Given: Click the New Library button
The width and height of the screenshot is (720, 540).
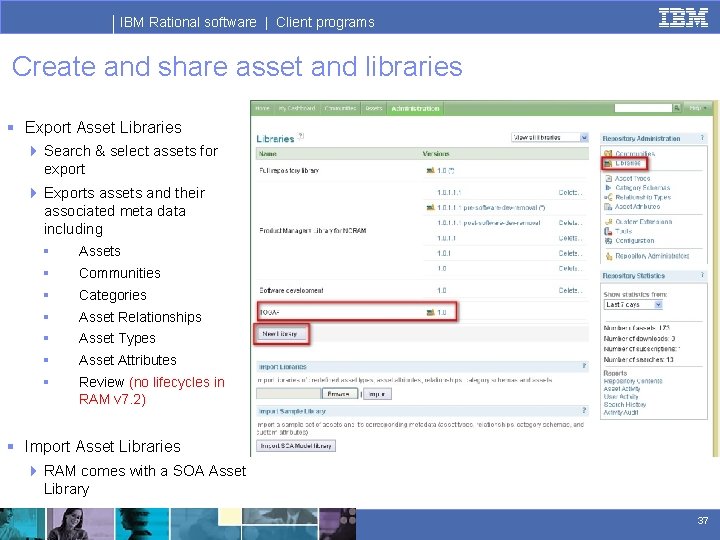Looking at the screenshot, I should (x=280, y=334).
